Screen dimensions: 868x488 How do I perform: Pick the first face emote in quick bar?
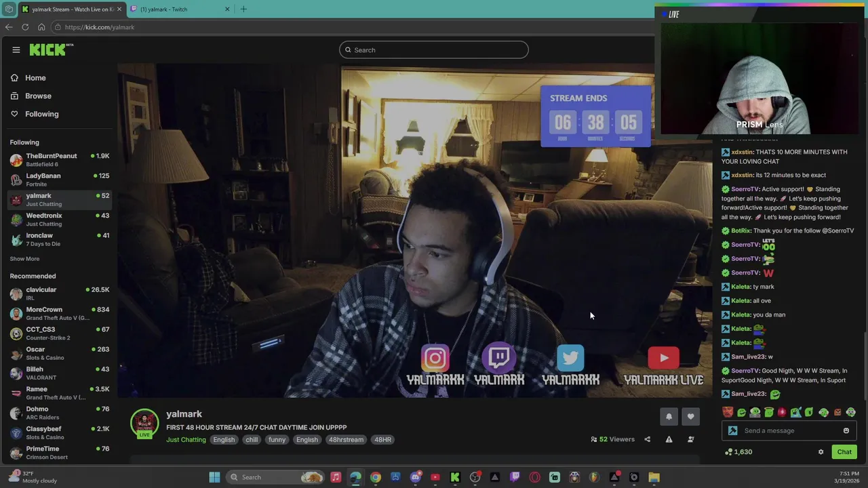(x=728, y=412)
